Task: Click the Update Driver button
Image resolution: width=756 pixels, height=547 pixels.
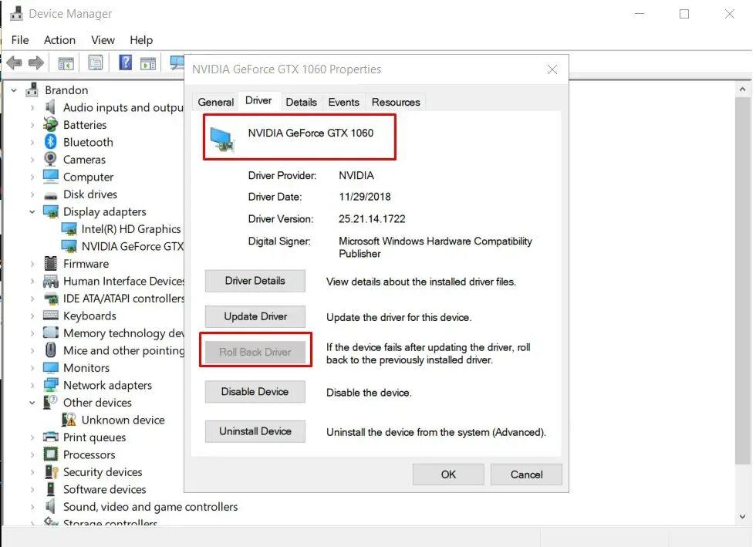Action: [x=255, y=316]
